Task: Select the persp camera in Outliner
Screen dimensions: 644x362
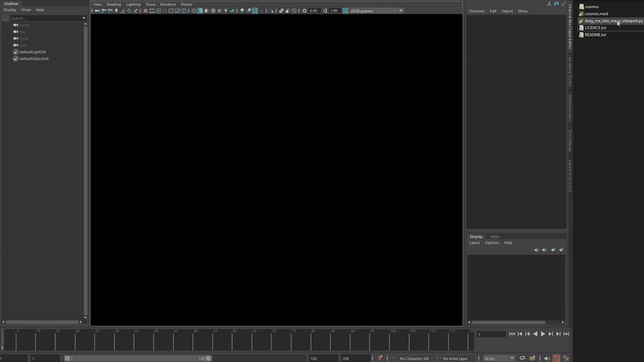Action: coord(24,25)
